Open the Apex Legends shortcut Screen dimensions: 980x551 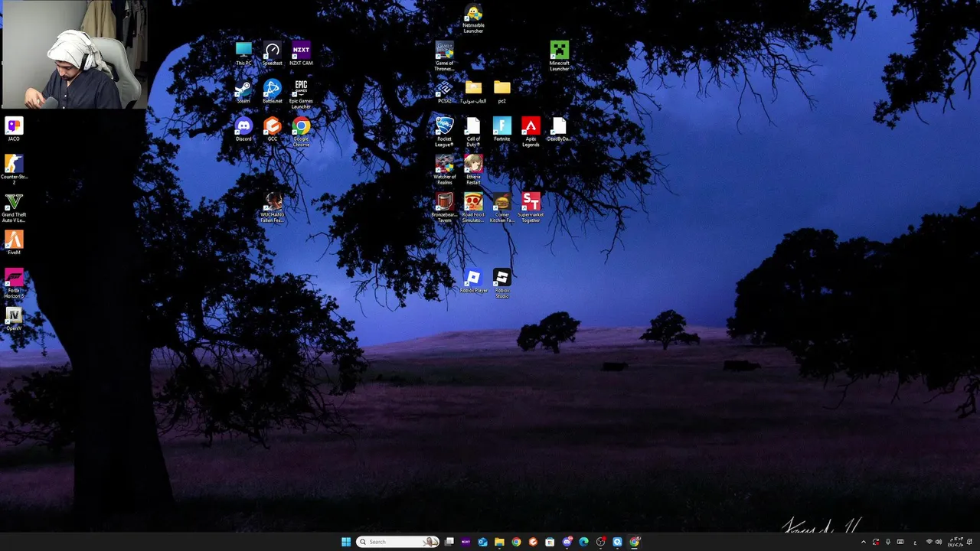tap(531, 132)
